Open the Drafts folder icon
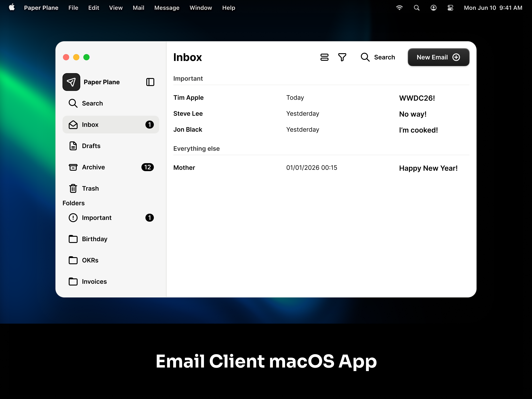The image size is (532, 399). [73, 146]
